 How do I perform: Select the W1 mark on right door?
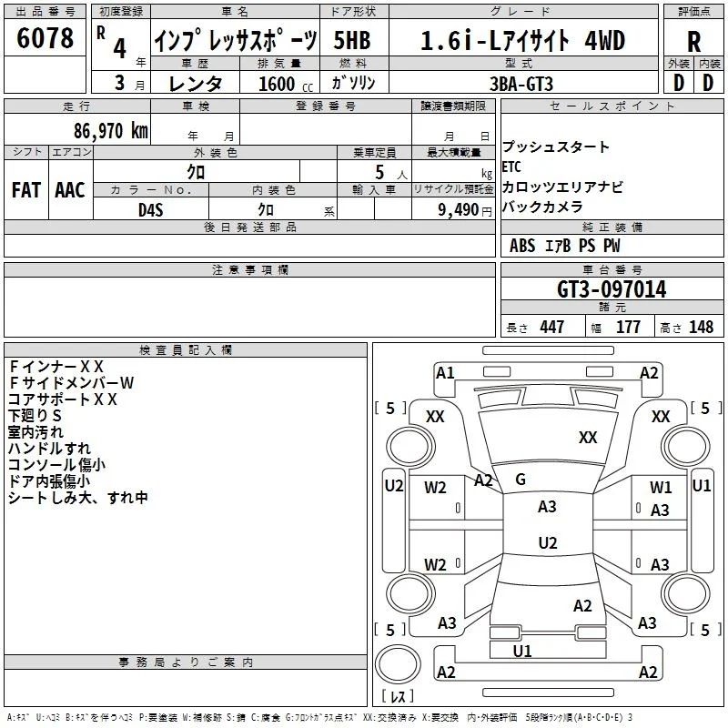(x=661, y=487)
